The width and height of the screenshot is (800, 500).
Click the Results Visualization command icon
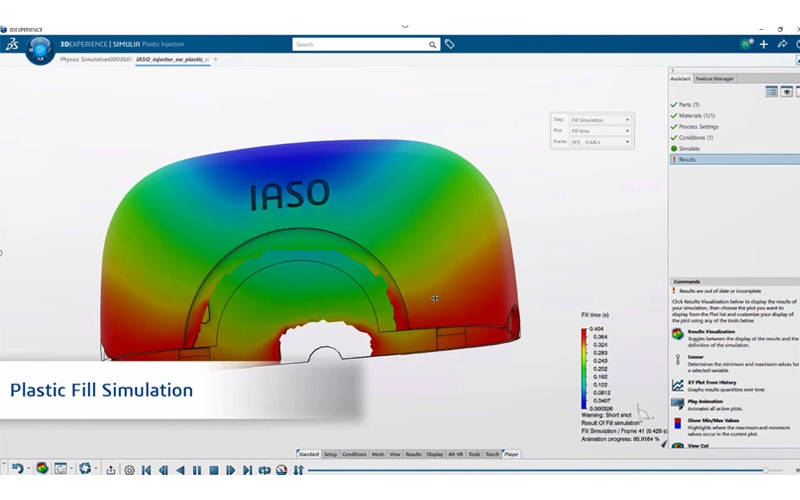678,334
